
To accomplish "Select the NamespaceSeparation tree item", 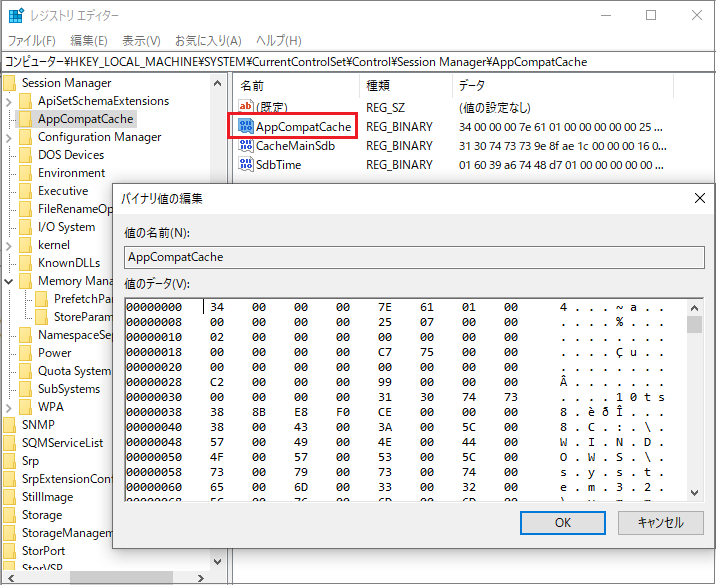I will click(75, 335).
